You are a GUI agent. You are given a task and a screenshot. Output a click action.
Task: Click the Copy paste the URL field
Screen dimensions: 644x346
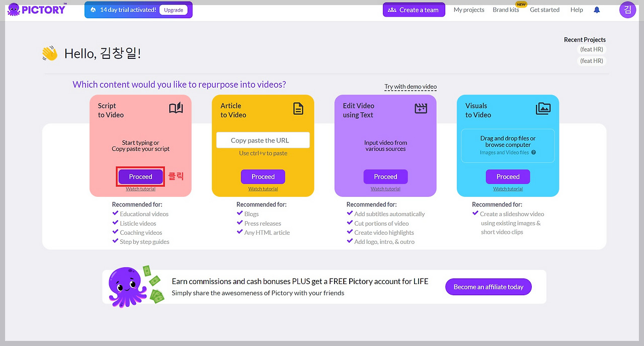[x=263, y=141]
